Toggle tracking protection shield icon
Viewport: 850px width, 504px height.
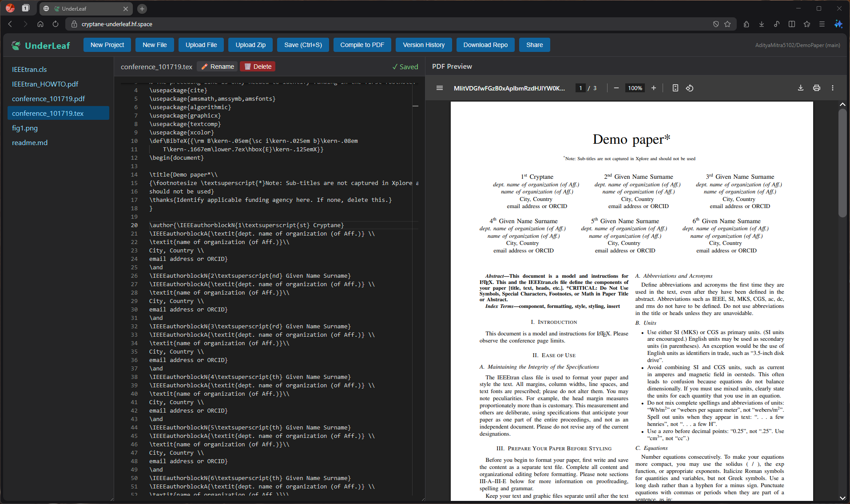tap(716, 24)
